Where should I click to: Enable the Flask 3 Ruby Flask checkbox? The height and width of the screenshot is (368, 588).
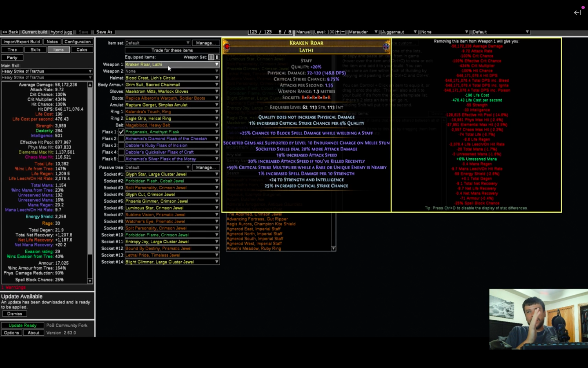(121, 146)
